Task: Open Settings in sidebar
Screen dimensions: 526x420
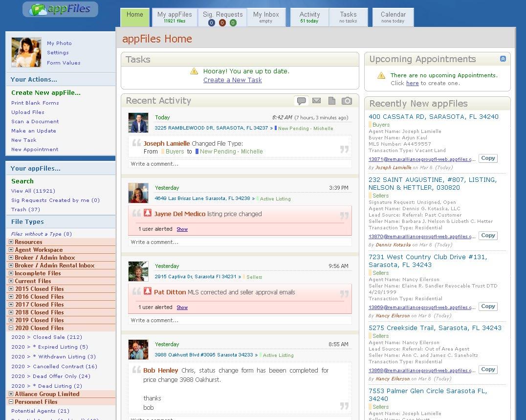Action: (x=58, y=53)
